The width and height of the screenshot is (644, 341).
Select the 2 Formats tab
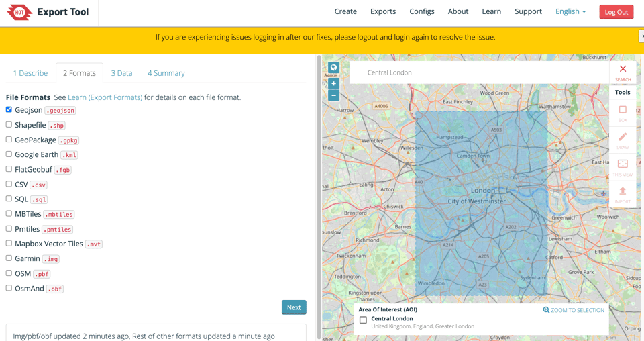click(79, 73)
